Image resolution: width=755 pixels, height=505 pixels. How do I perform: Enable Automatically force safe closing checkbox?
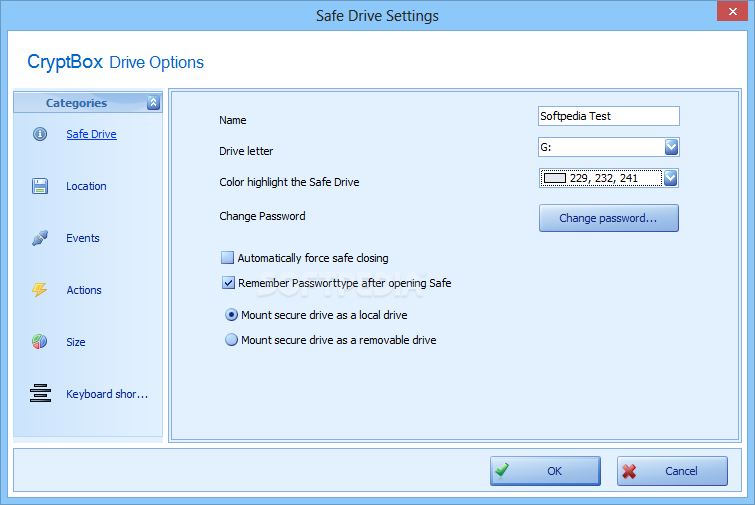[227, 258]
